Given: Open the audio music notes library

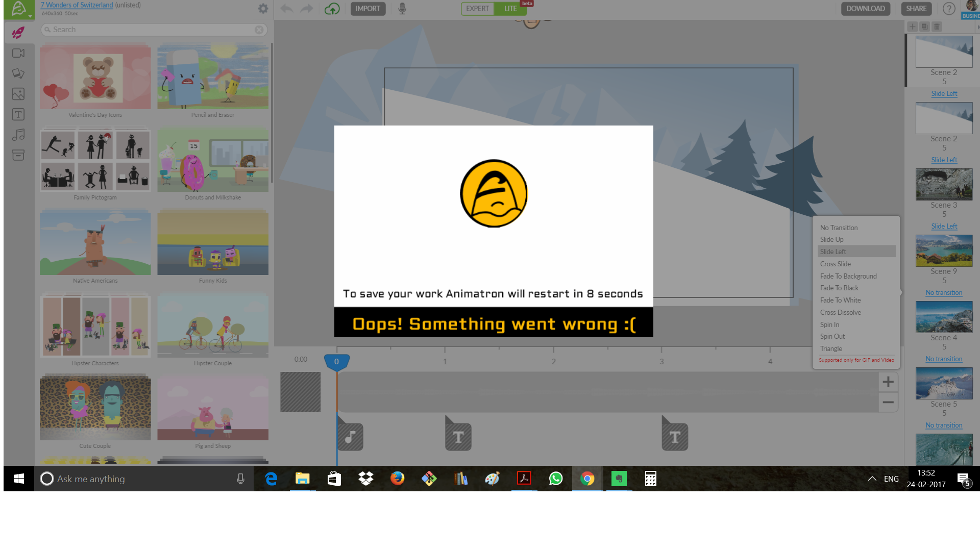Looking at the screenshot, I should (18, 135).
